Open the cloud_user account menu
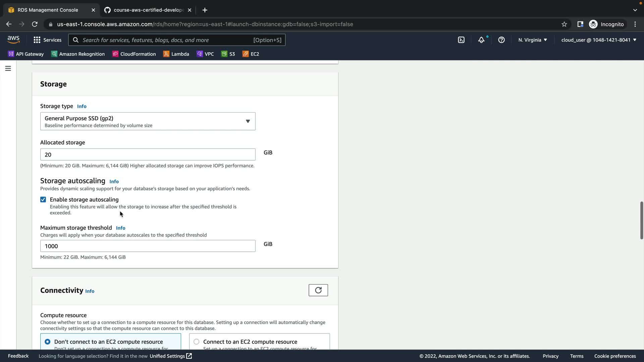This screenshot has height=362, width=644. click(599, 40)
